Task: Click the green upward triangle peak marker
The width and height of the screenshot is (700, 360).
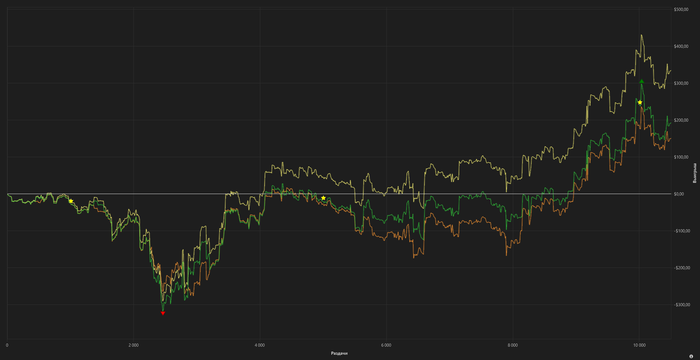Action: [642, 81]
